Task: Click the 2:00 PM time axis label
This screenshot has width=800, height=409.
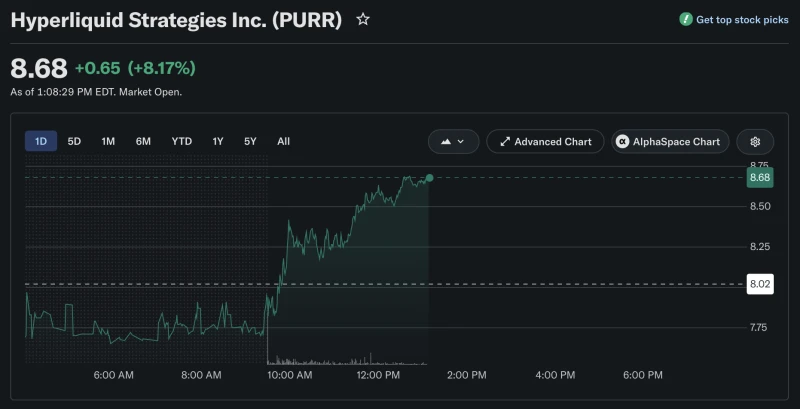Action: pyautogui.click(x=467, y=375)
